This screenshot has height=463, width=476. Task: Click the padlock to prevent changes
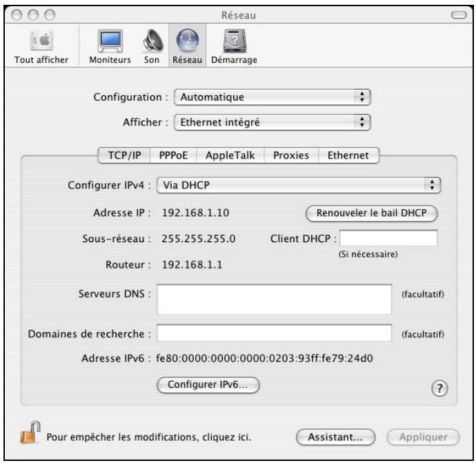point(30,433)
